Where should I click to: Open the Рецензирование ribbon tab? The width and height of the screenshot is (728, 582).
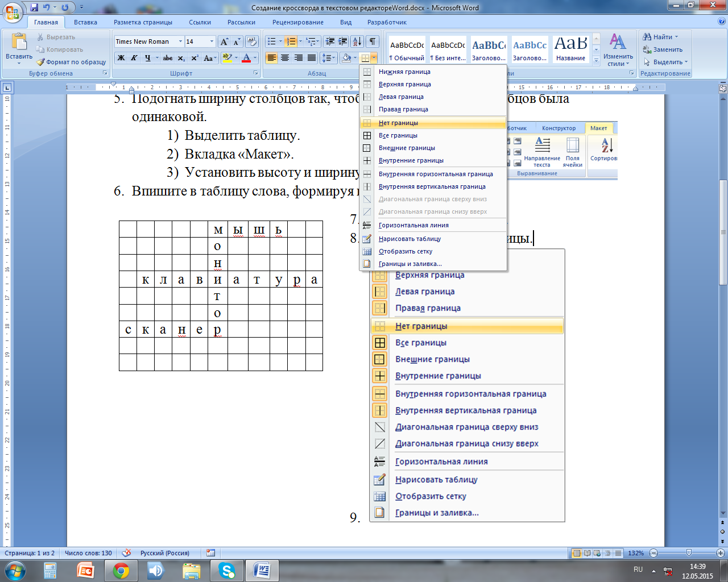pyautogui.click(x=298, y=22)
